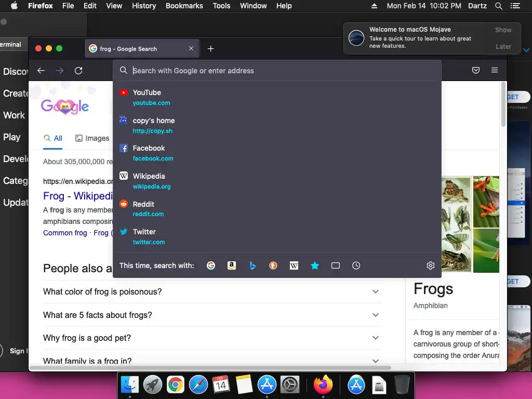
Task: Switch to the Images results tab
Action: coord(92,138)
